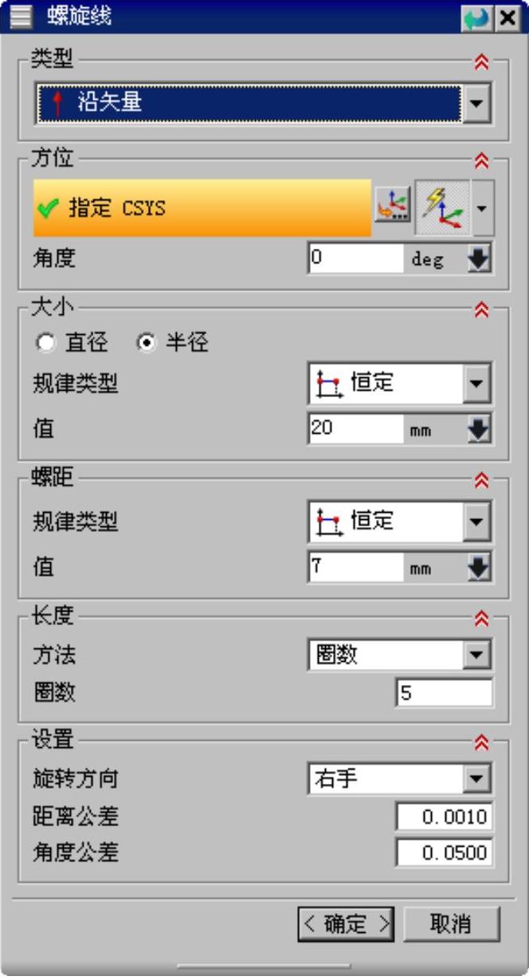Open the length 方法 dropdown
This screenshot has height=980, width=529.
(476, 656)
